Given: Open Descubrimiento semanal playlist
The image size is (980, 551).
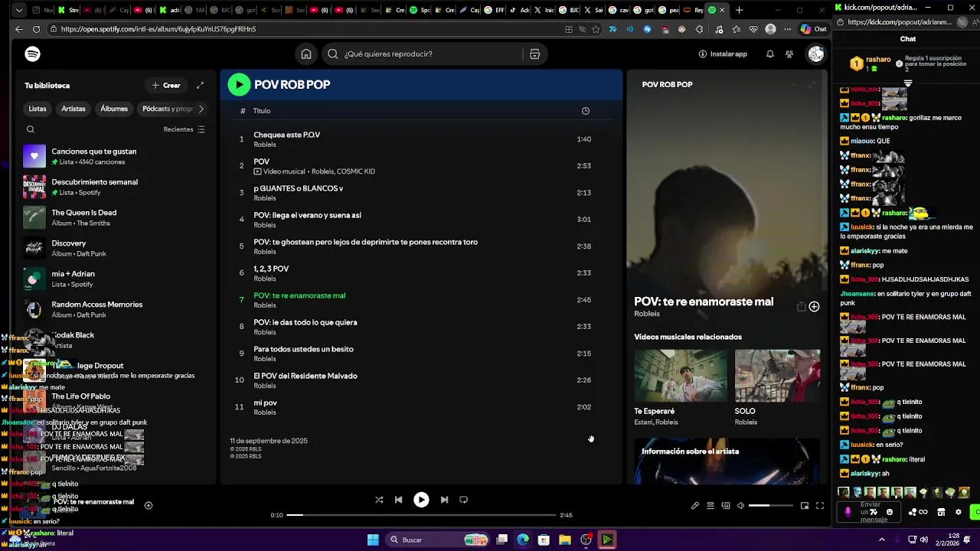Looking at the screenshot, I should click(x=115, y=187).
